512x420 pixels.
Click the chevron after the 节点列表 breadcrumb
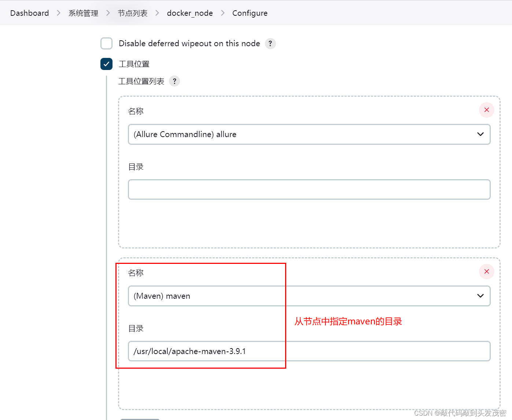(157, 13)
